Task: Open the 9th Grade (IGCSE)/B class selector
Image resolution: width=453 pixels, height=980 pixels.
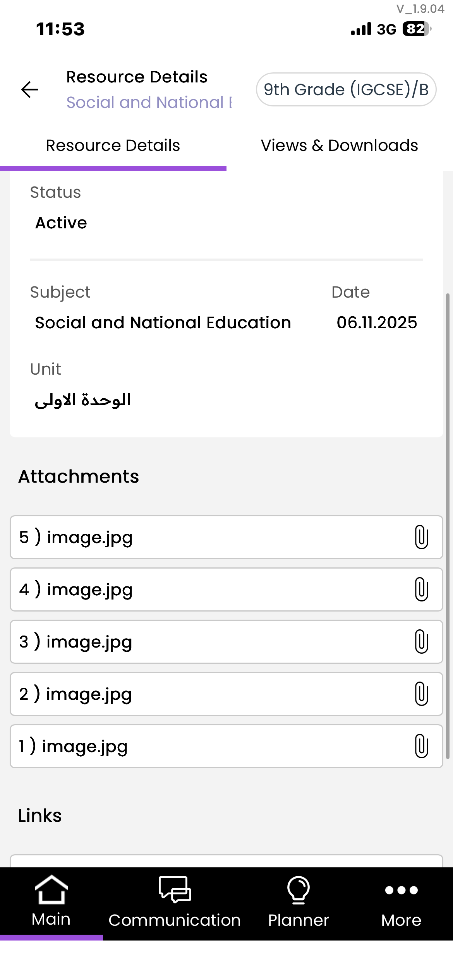Action: point(346,89)
